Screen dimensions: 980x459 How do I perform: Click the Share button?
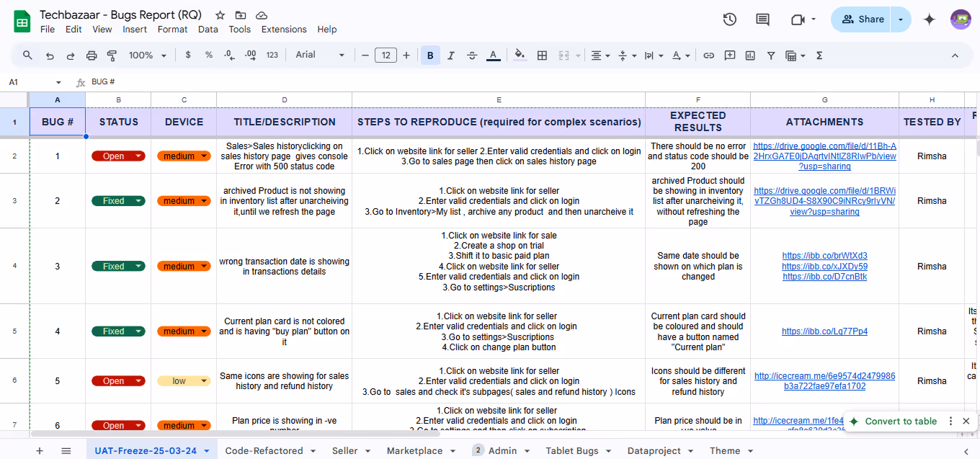862,19
